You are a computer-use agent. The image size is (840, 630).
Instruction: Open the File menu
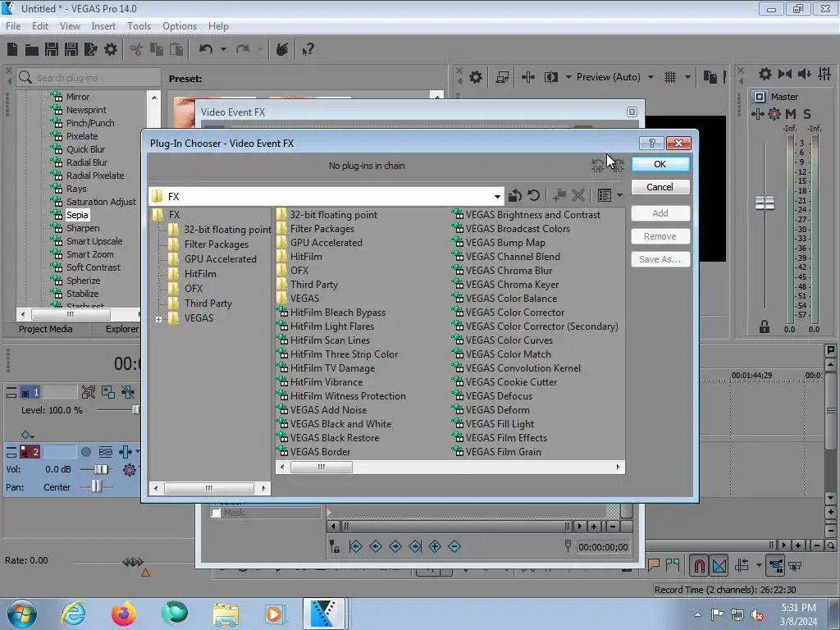point(13,25)
